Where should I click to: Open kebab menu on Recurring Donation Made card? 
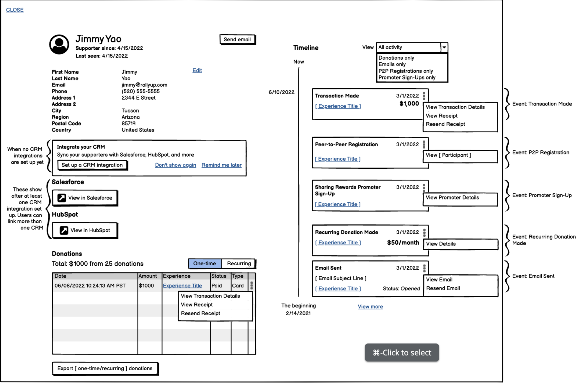[424, 233]
